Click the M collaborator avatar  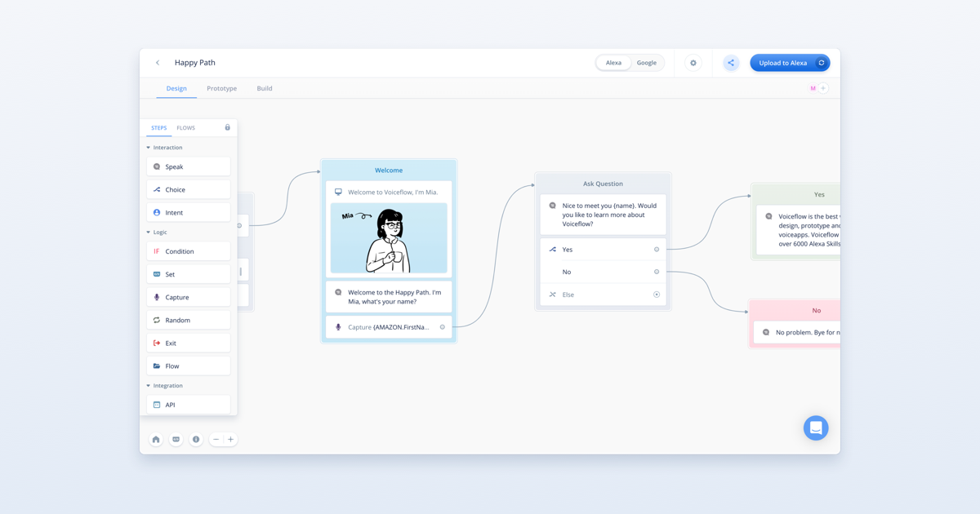(x=813, y=88)
